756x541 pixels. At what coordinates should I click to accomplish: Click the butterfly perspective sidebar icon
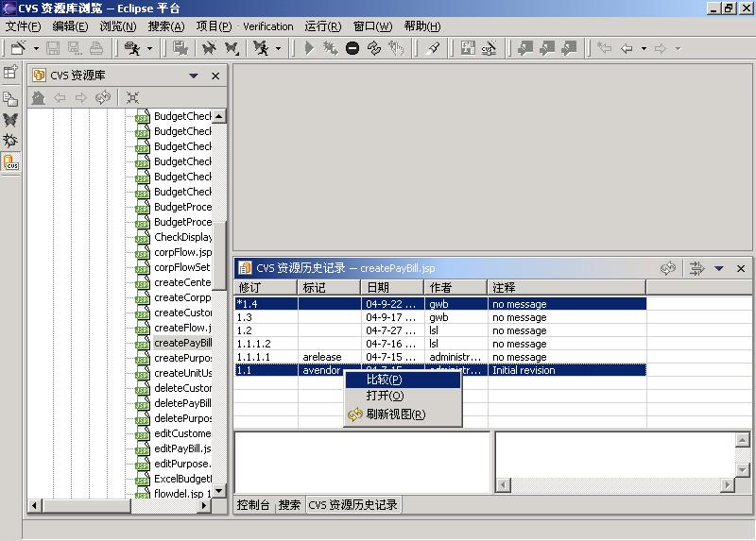10,120
